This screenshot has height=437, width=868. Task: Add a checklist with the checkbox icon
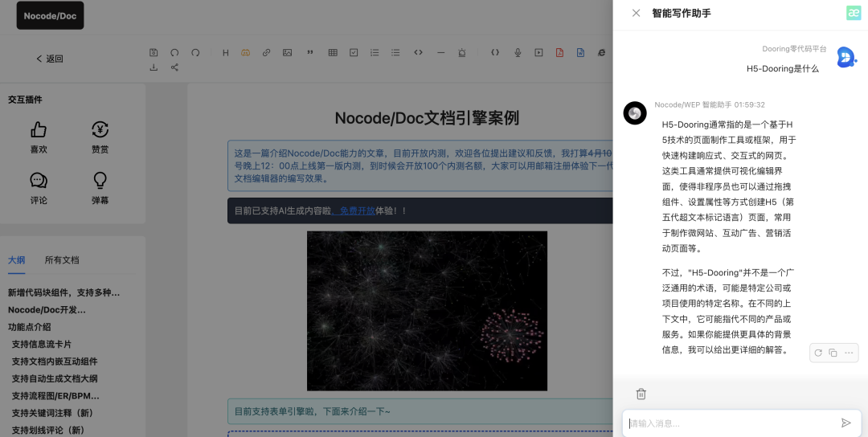(354, 52)
